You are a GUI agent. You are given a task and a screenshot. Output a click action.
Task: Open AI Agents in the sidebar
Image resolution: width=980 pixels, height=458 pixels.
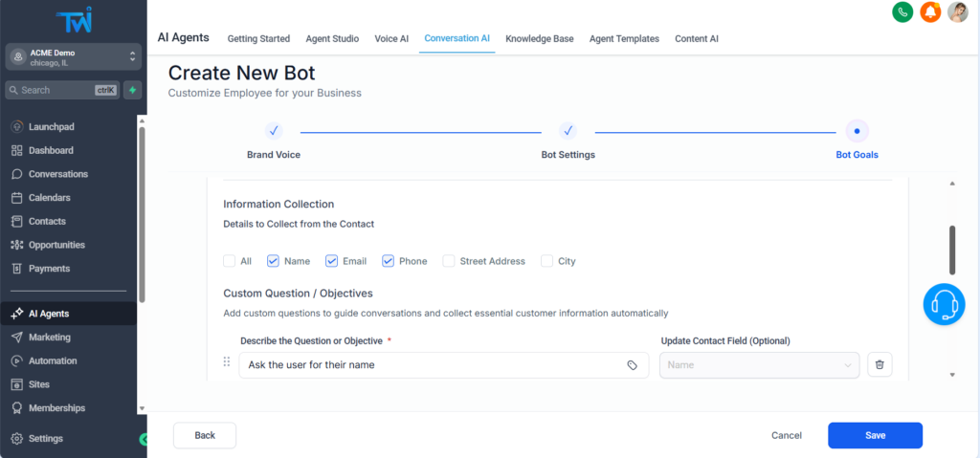point(48,314)
